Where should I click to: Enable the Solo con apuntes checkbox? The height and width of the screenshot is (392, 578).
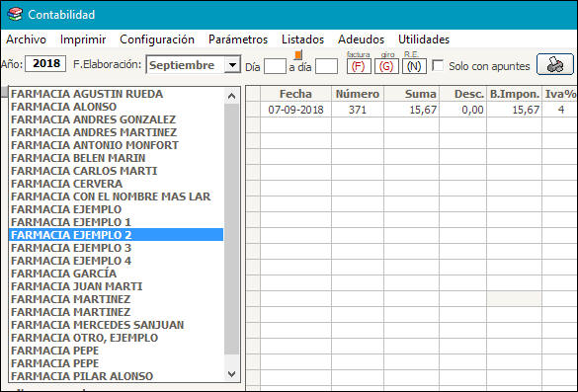[438, 65]
